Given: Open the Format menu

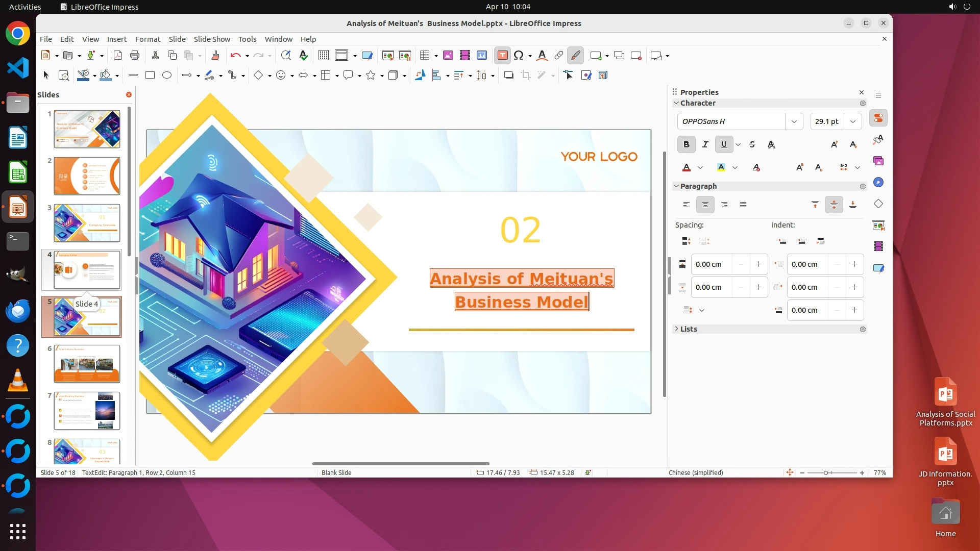Looking at the screenshot, I should point(148,39).
